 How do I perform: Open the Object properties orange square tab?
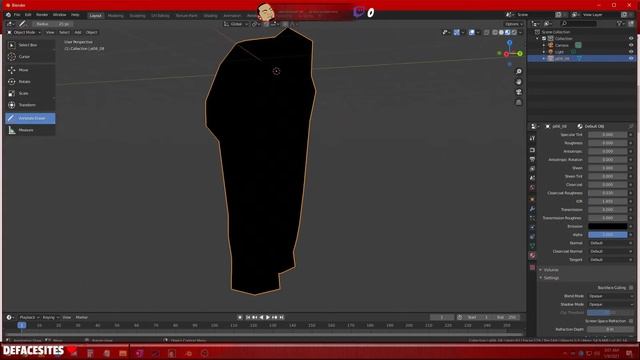532,199
